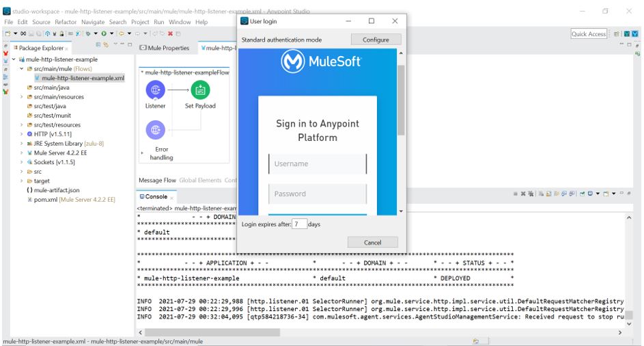Open the Run dropdown arrow
The height and width of the screenshot is (346, 644).
pos(111,34)
